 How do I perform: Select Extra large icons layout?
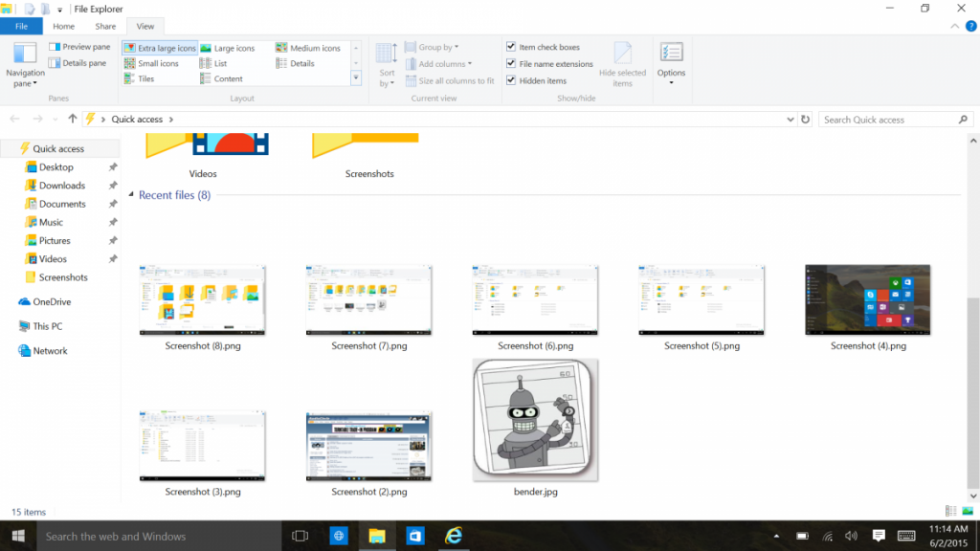tap(160, 48)
